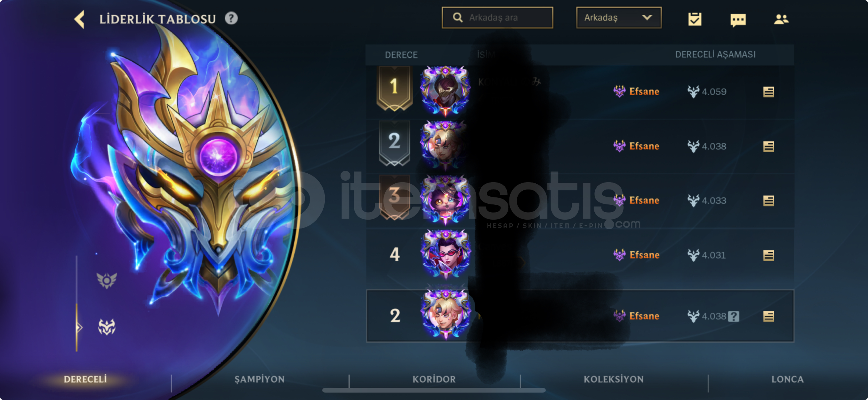Select the Dereceli tab

85,379
